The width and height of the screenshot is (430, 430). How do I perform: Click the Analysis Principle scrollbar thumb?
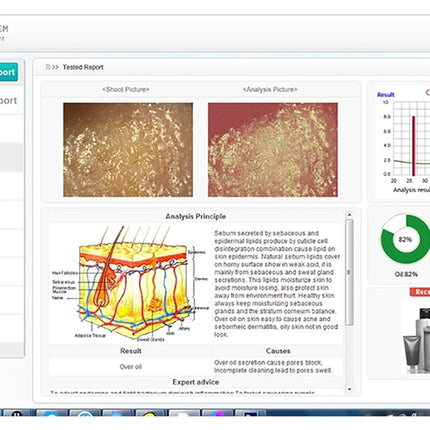point(349,272)
